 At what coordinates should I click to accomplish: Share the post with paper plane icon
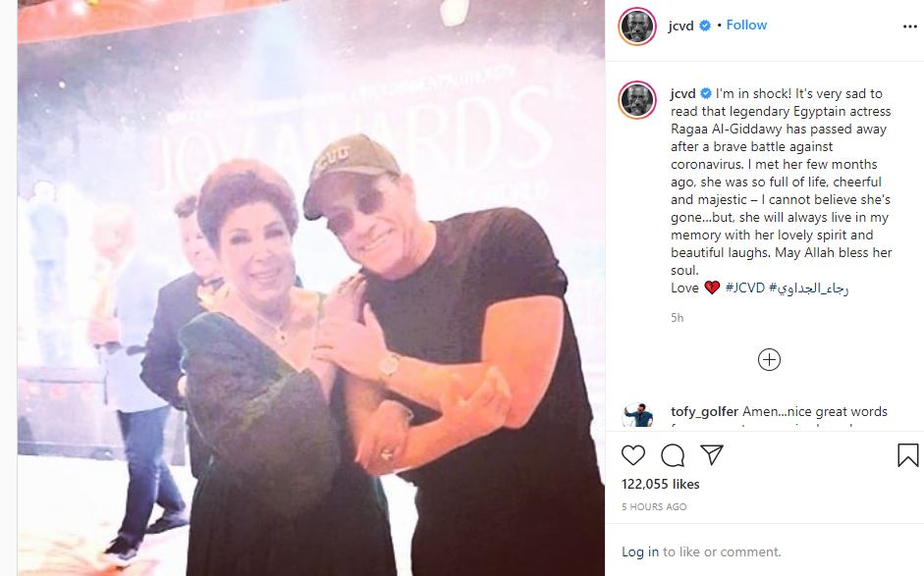tap(711, 454)
